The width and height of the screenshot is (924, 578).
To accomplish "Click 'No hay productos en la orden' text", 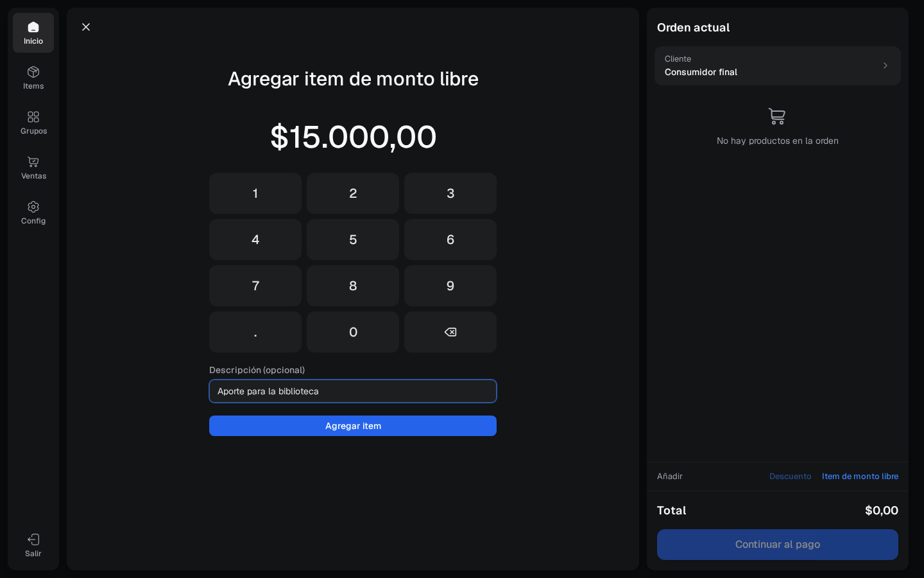I will pyautogui.click(x=778, y=141).
